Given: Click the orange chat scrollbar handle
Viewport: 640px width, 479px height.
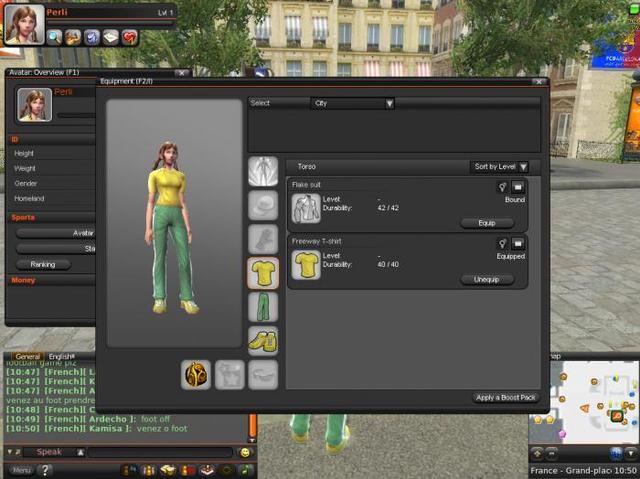Looking at the screenshot, I should pos(252,426).
